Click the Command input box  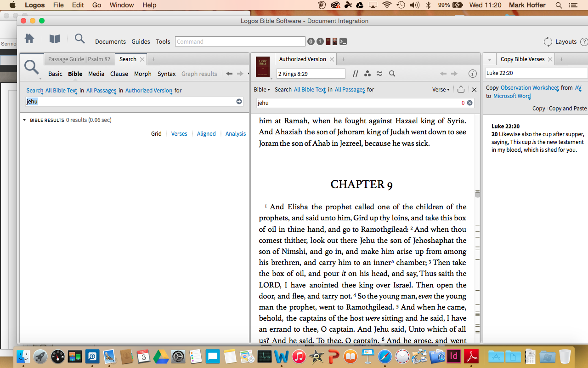pos(240,41)
